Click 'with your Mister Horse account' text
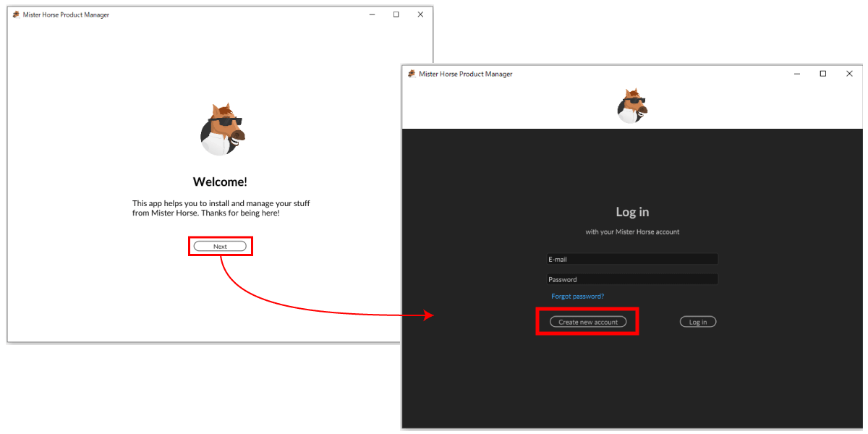 coord(632,232)
